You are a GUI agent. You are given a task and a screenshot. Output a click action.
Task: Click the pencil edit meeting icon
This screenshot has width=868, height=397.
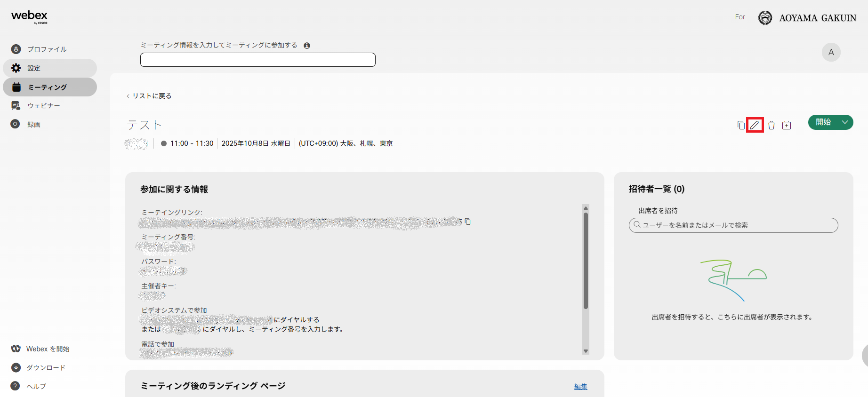(755, 125)
